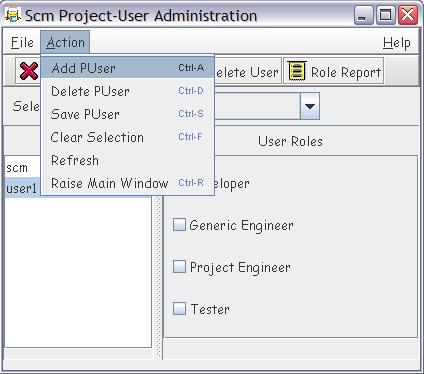424x374 pixels.
Task: Choose Add PUser from the menu
Action: 128,68
